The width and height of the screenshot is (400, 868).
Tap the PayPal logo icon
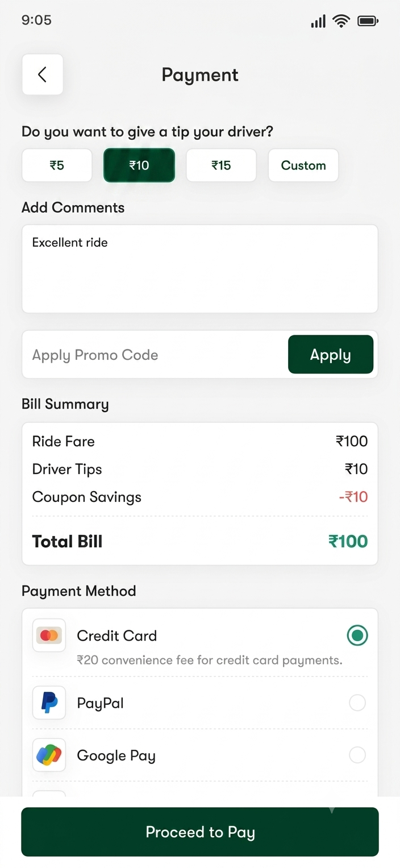(x=49, y=703)
